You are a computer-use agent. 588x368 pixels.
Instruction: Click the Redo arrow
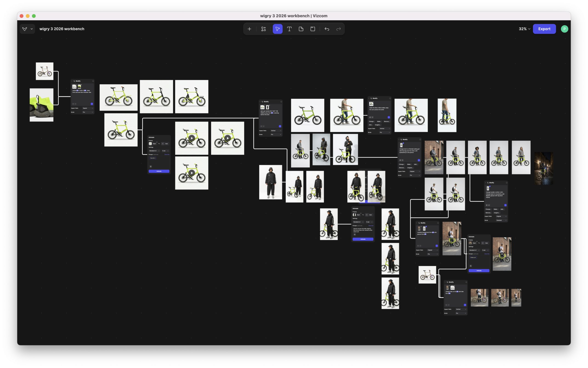click(x=339, y=29)
